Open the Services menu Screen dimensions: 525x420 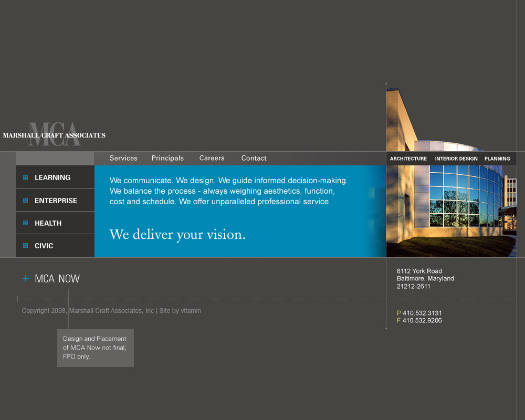[x=123, y=158]
